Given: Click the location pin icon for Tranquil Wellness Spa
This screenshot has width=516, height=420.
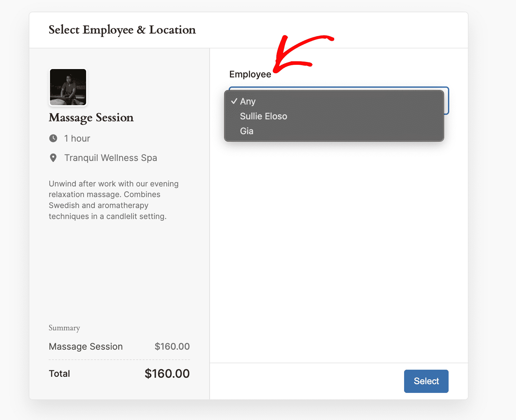Looking at the screenshot, I should click(x=54, y=158).
